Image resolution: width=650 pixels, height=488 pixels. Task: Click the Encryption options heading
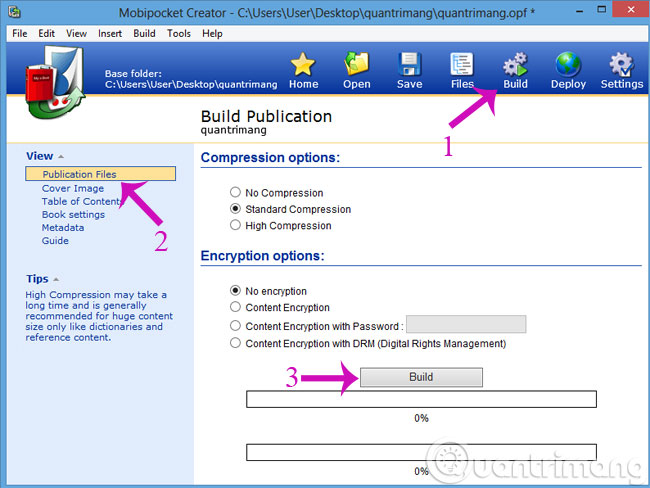262,256
